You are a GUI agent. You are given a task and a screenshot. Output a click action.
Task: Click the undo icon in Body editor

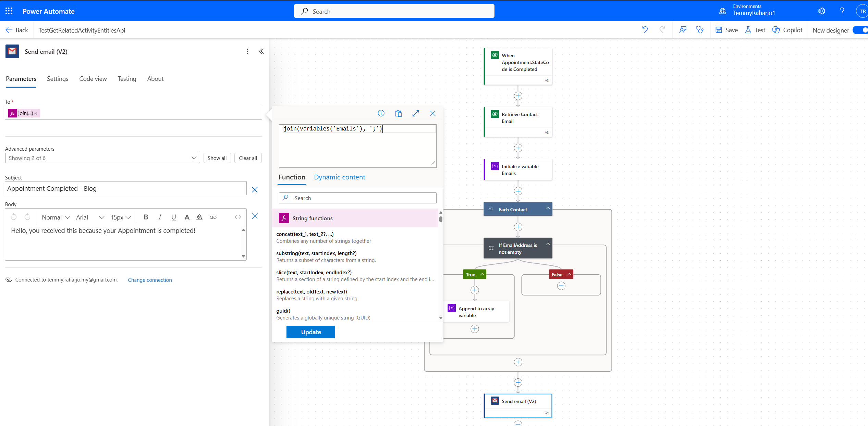(14, 217)
